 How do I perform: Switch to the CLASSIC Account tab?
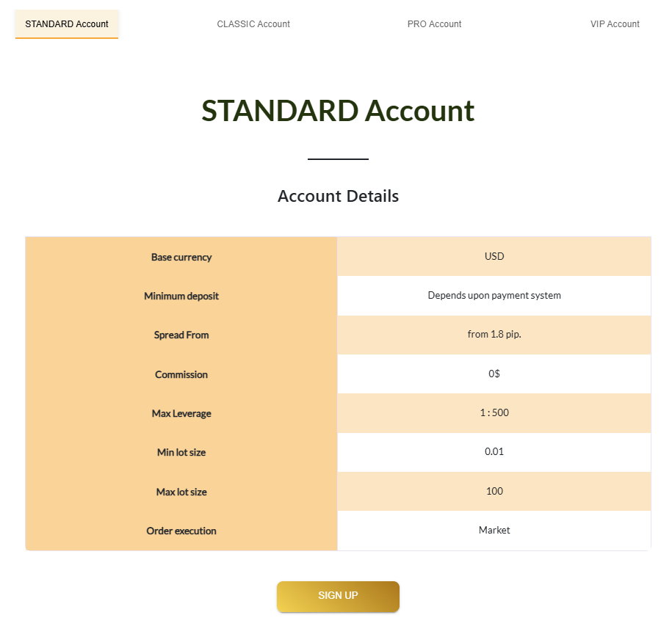(x=253, y=24)
